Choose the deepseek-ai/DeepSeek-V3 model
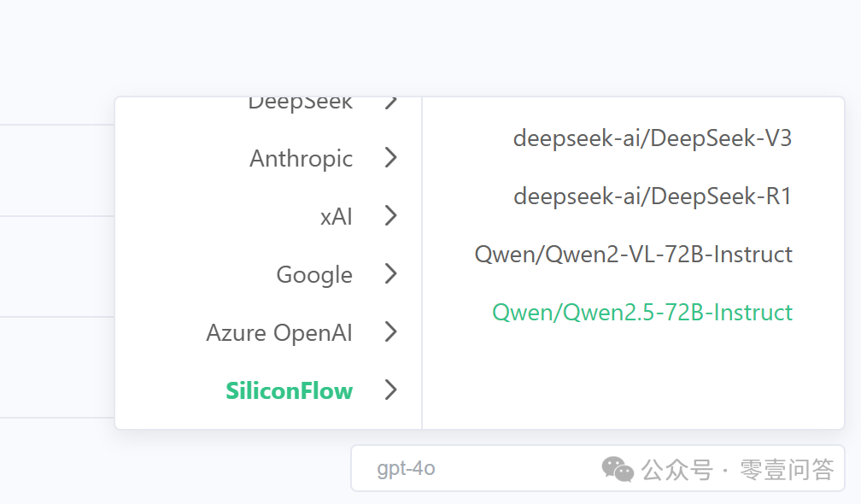Image resolution: width=861 pixels, height=504 pixels. point(652,138)
